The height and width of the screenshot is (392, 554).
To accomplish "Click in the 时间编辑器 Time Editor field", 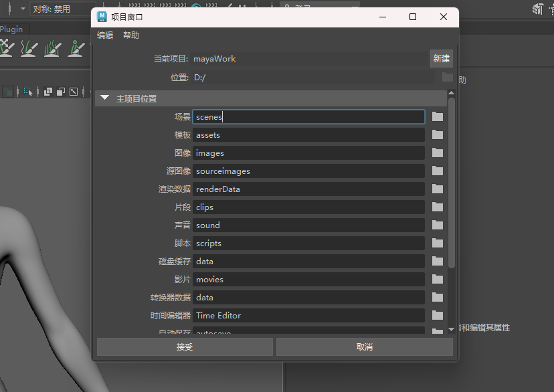I will 308,315.
